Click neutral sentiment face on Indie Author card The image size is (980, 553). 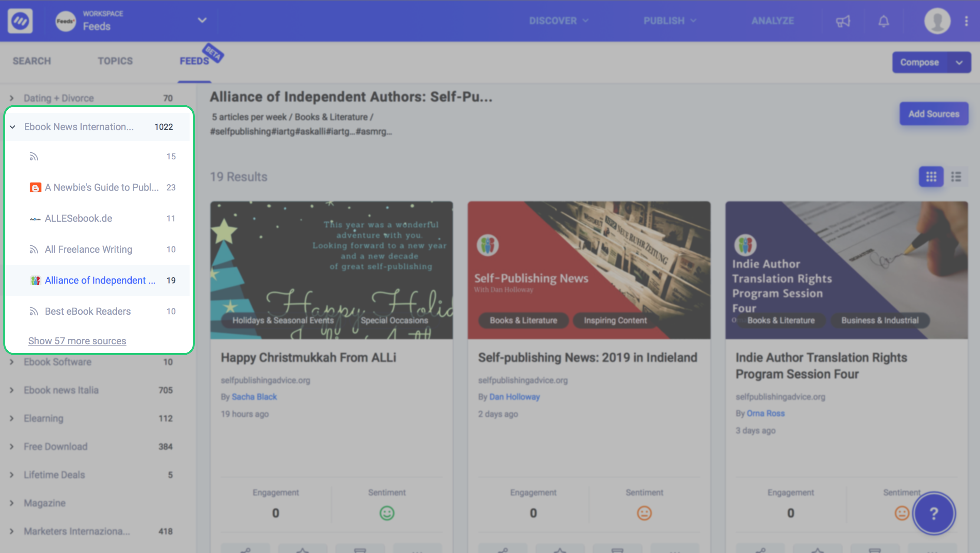(901, 513)
